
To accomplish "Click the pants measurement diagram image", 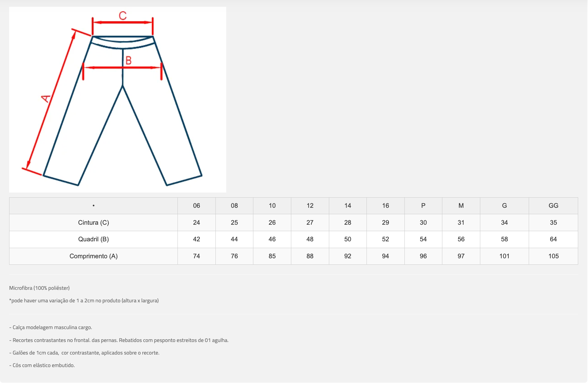I will 118,100.
